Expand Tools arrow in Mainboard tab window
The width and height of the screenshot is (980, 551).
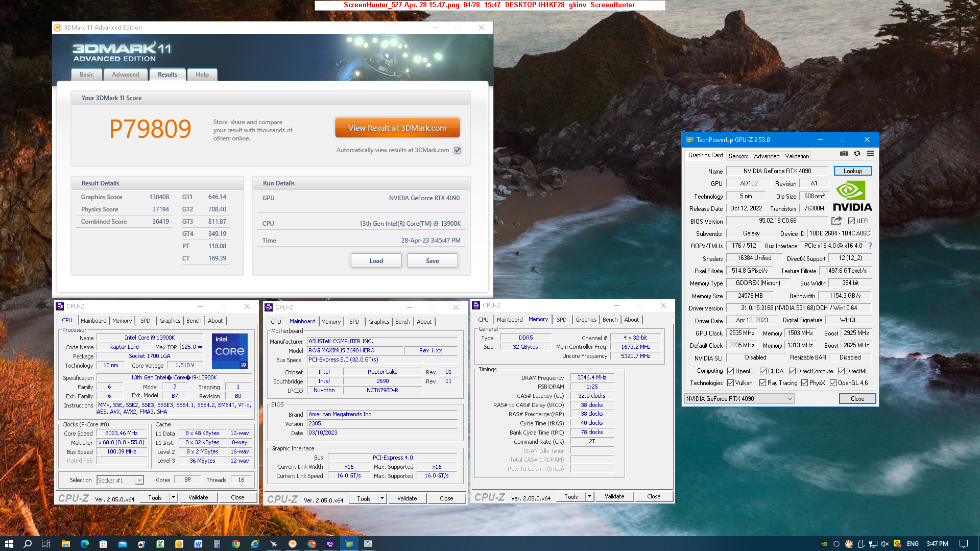click(382, 498)
